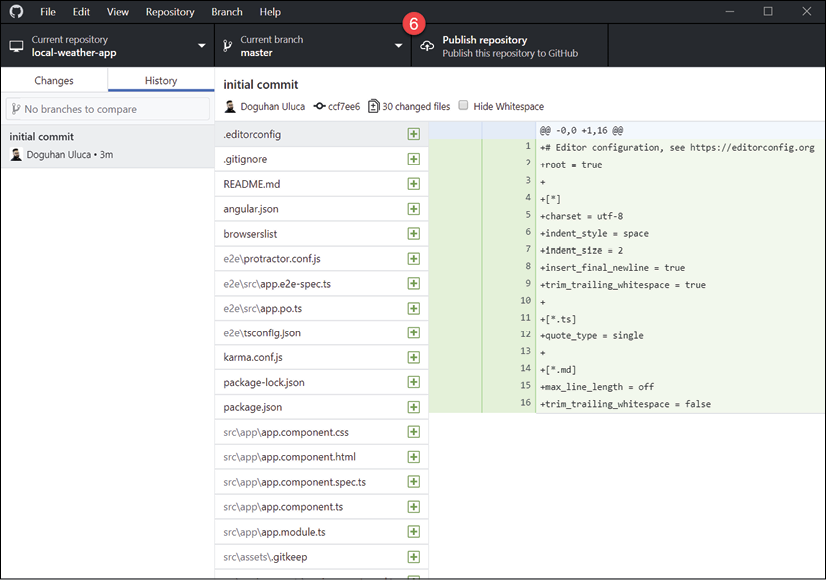Open the Branch menu
Image resolution: width=826 pixels, height=580 pixels.
coord(227,12)
